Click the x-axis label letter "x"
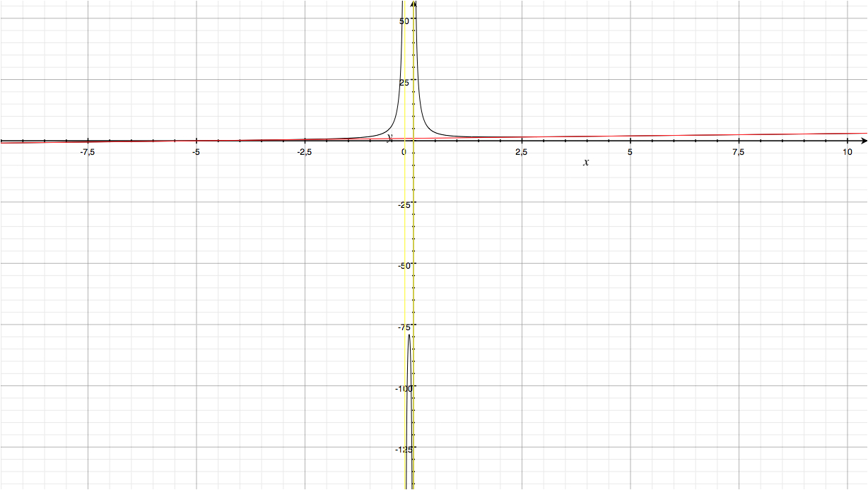Screen dimensions: 868x490 click(585, 163)
